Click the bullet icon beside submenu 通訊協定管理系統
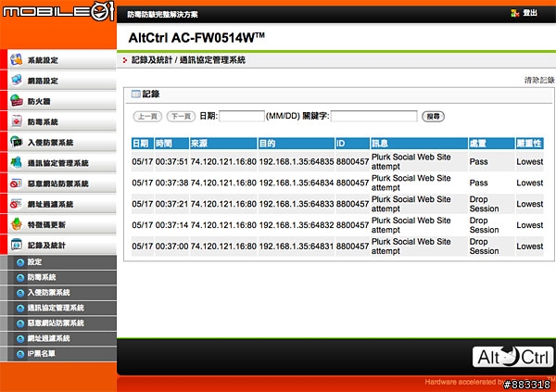 point(20,309)
